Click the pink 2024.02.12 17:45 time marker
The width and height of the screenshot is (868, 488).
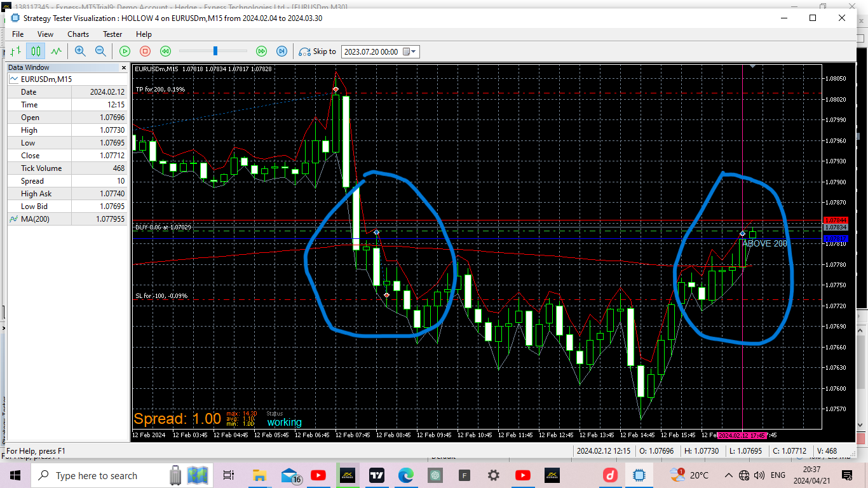pyautogui.click(x=742, y=435)
